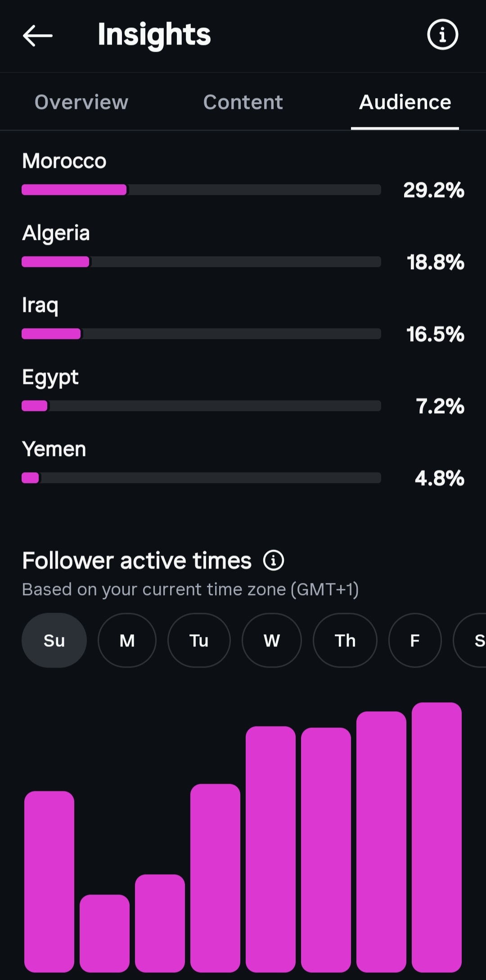Tap the shortest activity chart bar
486x980 pixels.
click(x=104, y=933)
